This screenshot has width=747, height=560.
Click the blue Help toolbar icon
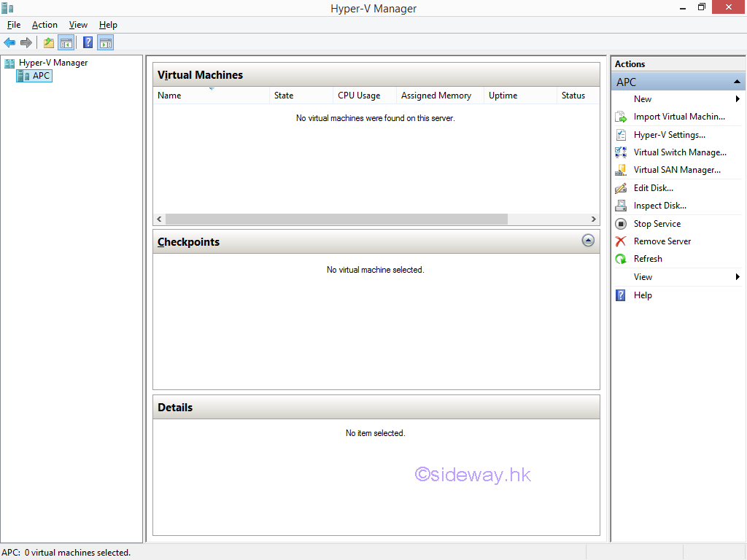[88, 43]
